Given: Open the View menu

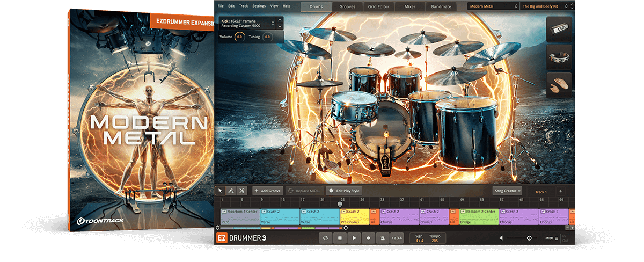Looking at the screenshot, I should pyautogui.click(x=274, y=6).
